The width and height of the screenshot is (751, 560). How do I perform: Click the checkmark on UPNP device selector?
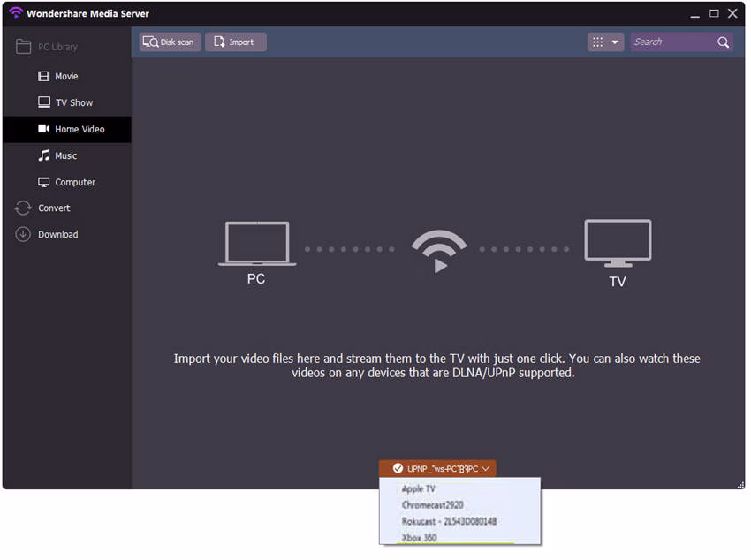(398, 469)
